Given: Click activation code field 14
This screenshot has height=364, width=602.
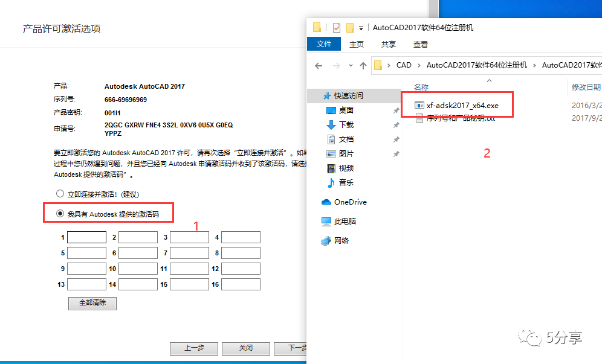Looking at the screenshot, I should [138, 284].
